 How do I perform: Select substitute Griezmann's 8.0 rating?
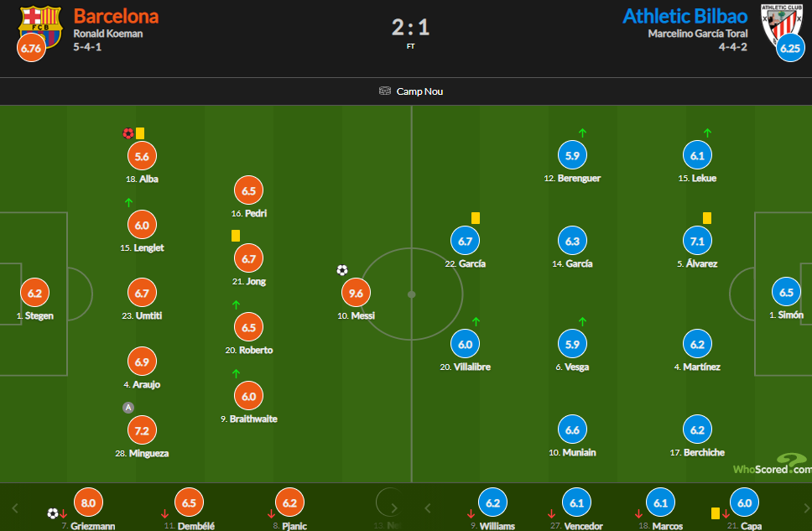pos(88,502)
